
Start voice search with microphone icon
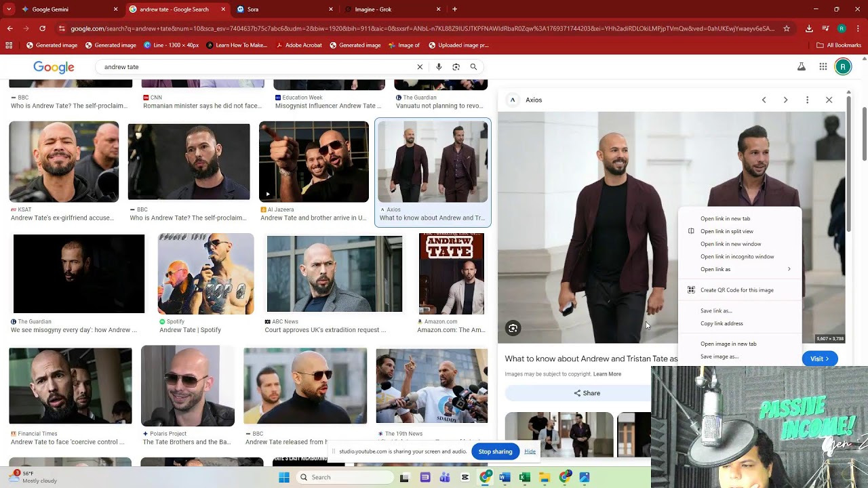439,67
